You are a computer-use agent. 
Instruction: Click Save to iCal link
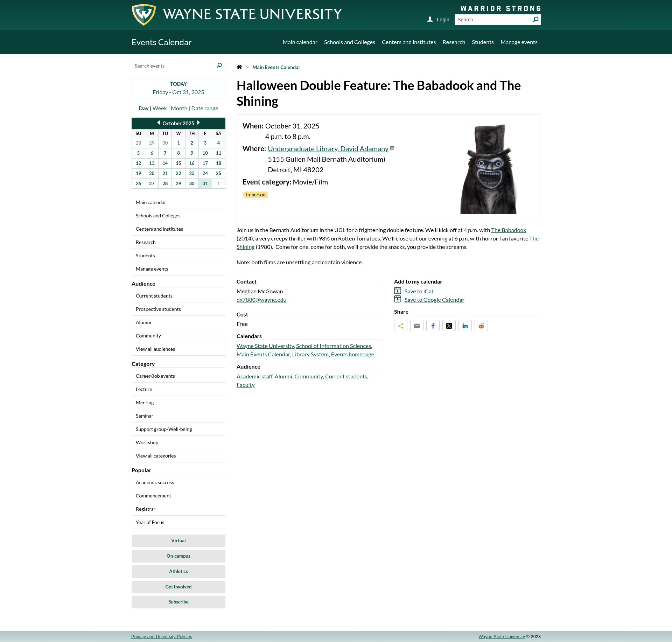pyautogui.click(x=419, y=291)
